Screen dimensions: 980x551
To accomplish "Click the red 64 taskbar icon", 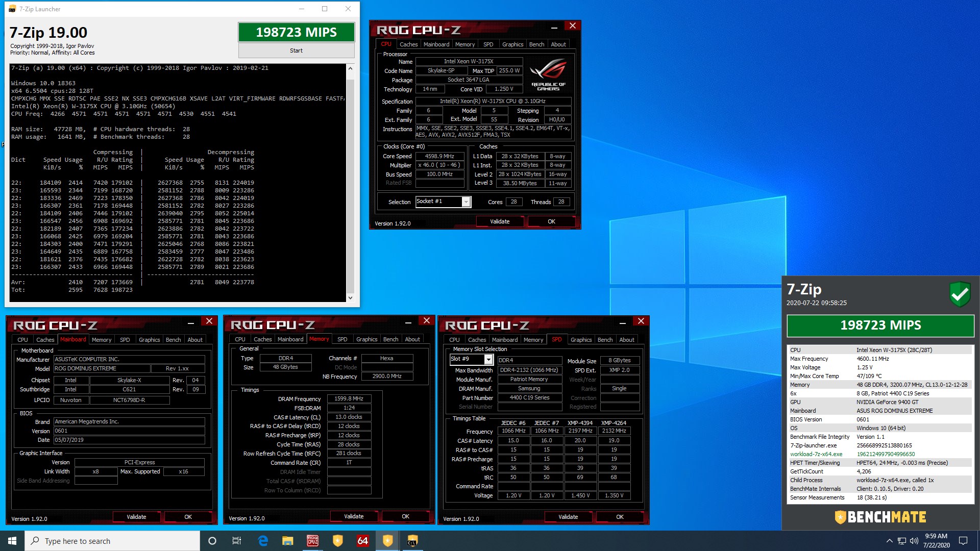I will click(x=363, y=541).
